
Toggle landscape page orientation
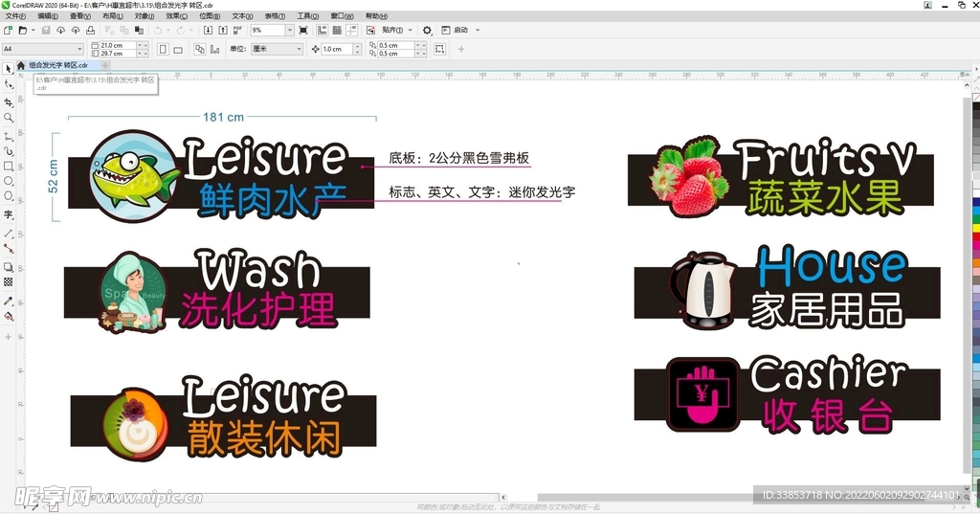(x=178, y=49)
